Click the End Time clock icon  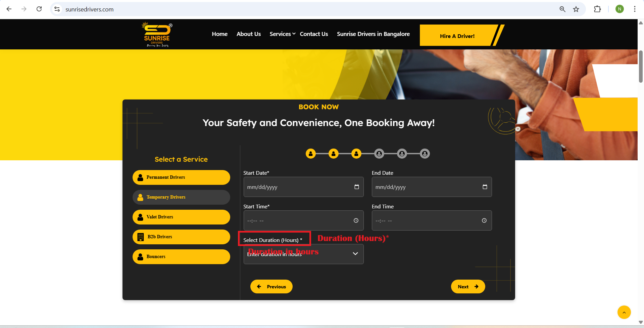[x=484, y=220]
